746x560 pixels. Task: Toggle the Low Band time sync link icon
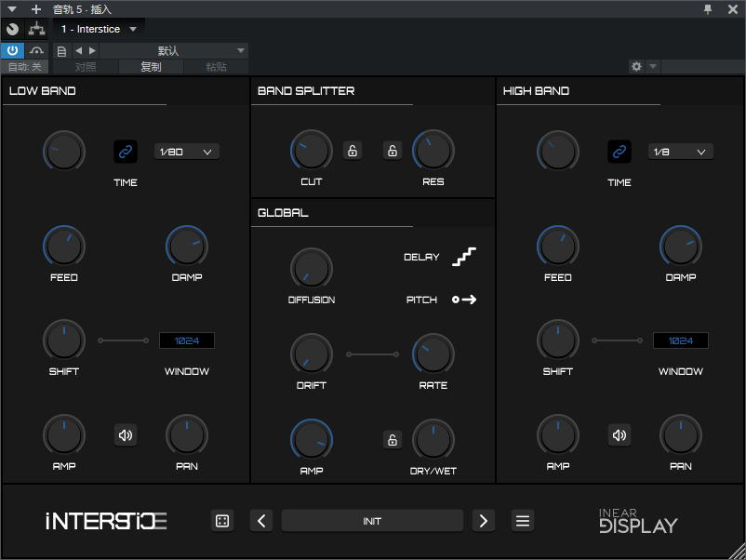(126, 152)
